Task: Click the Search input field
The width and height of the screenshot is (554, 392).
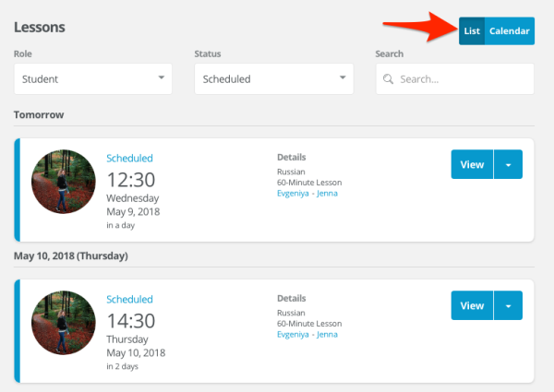Action: coord(455,78)
